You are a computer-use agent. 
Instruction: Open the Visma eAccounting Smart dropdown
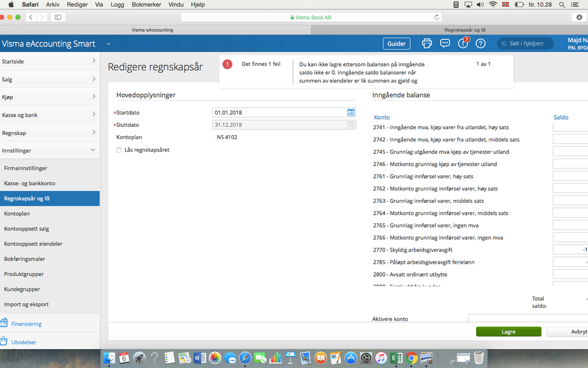[x=108, y=44]
